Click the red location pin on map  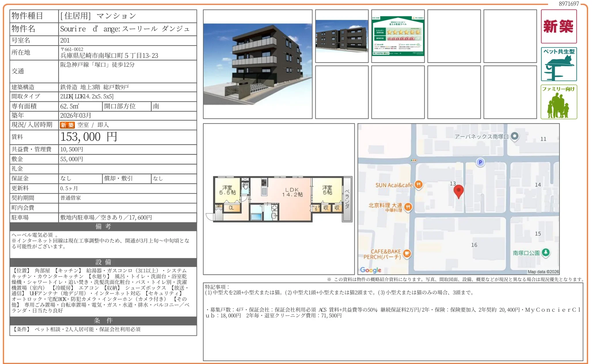tap(458, 191)
